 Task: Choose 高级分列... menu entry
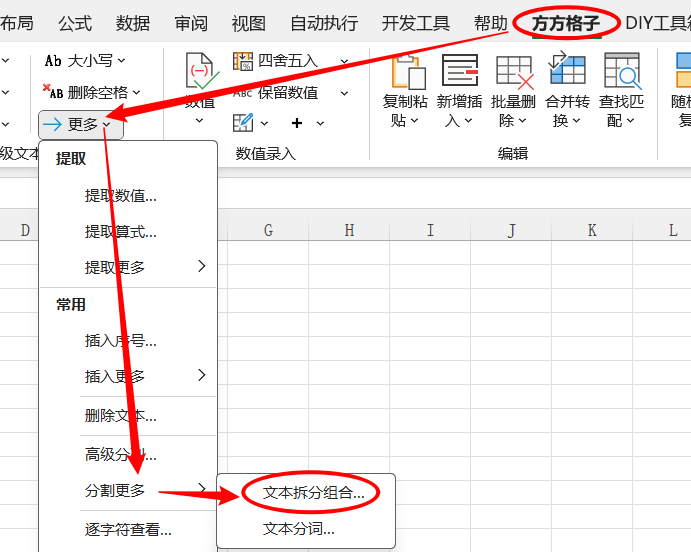(x=128, y=454)
